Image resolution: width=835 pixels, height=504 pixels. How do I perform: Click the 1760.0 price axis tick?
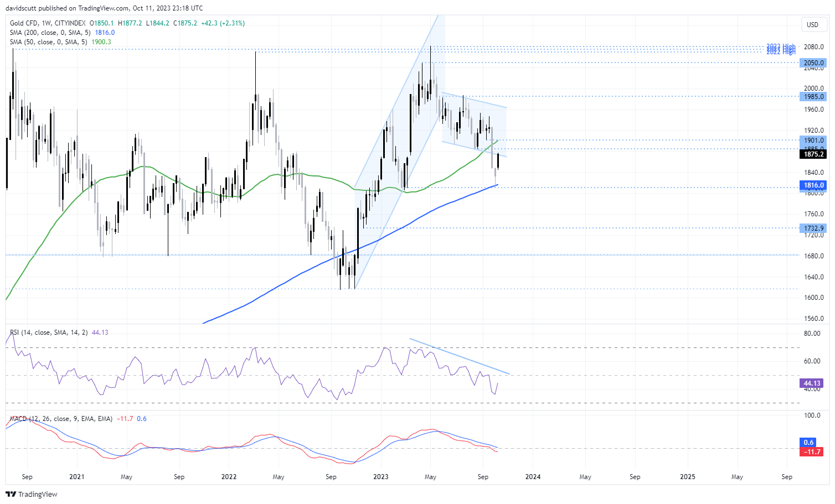pos(814,214)
